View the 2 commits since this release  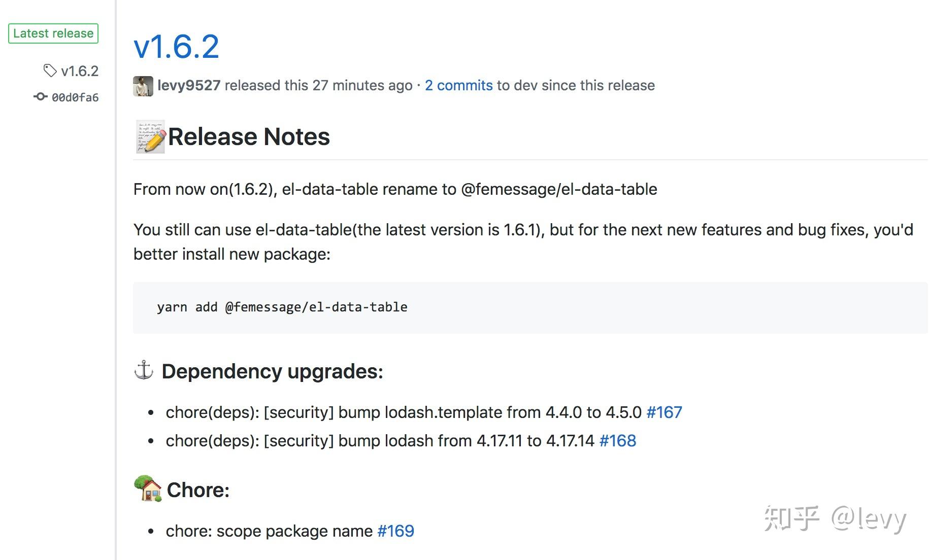pos(458,85)
